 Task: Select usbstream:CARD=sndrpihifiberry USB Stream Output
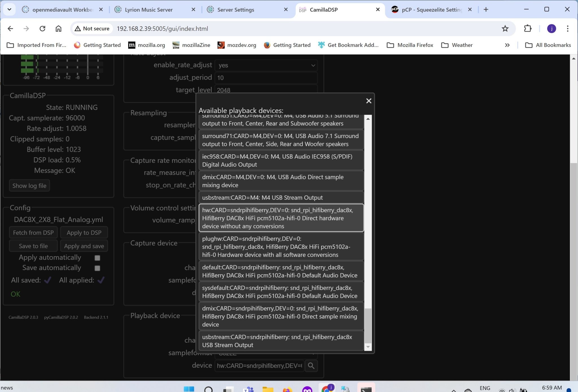(x=281, y=341)
